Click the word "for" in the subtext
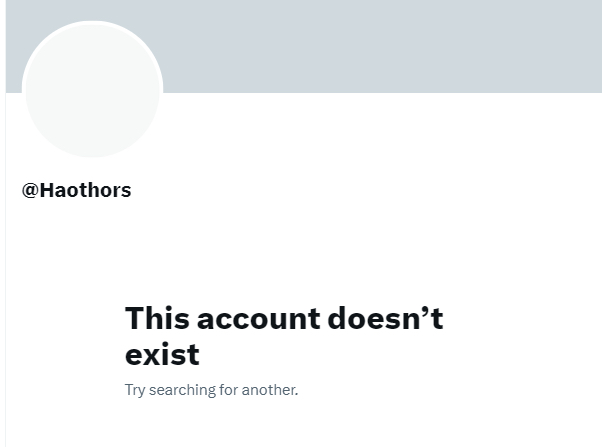 pos(229,390)
